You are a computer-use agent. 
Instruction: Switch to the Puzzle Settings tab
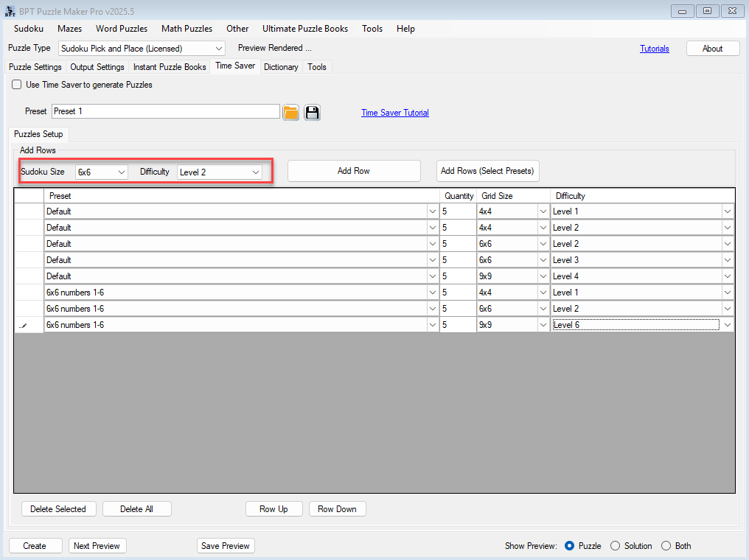tap(35, 67)
